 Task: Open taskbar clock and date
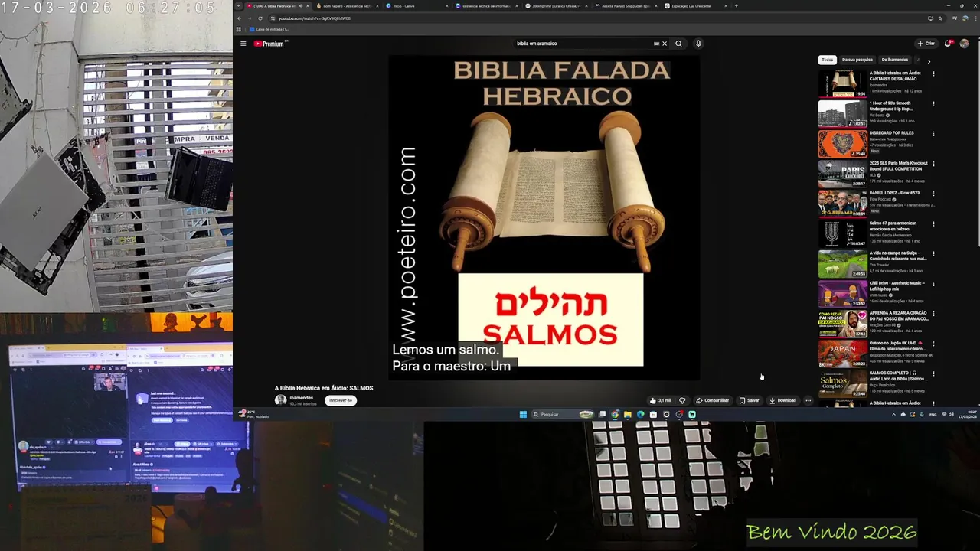[966, 415]
